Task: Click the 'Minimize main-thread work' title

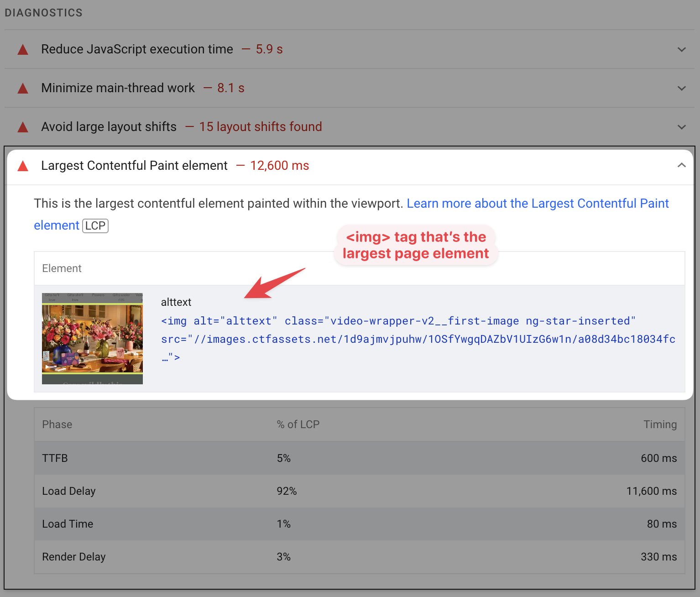Action: (118, 88)
